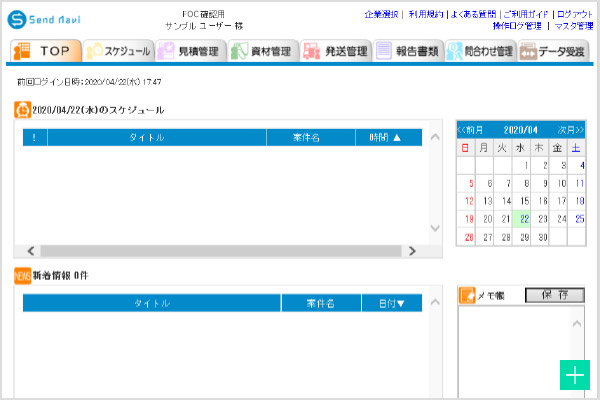Click the ログアウト link
Image resolution: width=600 pixels, height=400 pixels.
(x=575, y=15)
